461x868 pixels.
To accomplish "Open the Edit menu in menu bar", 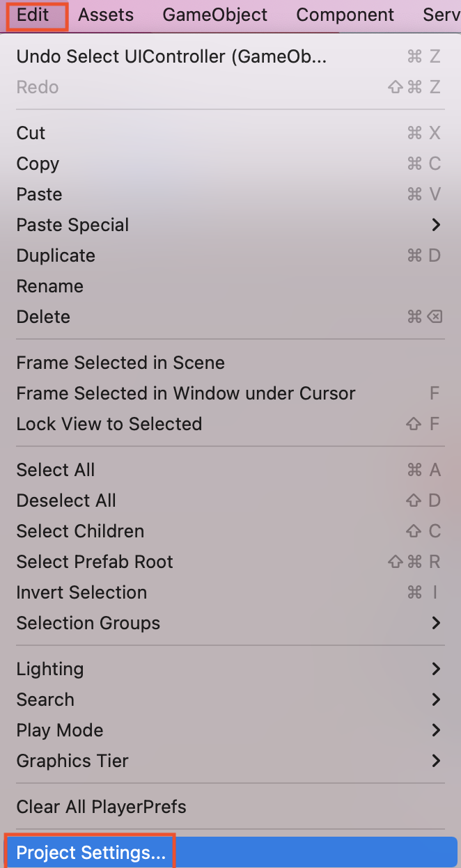I will (33, 15).
